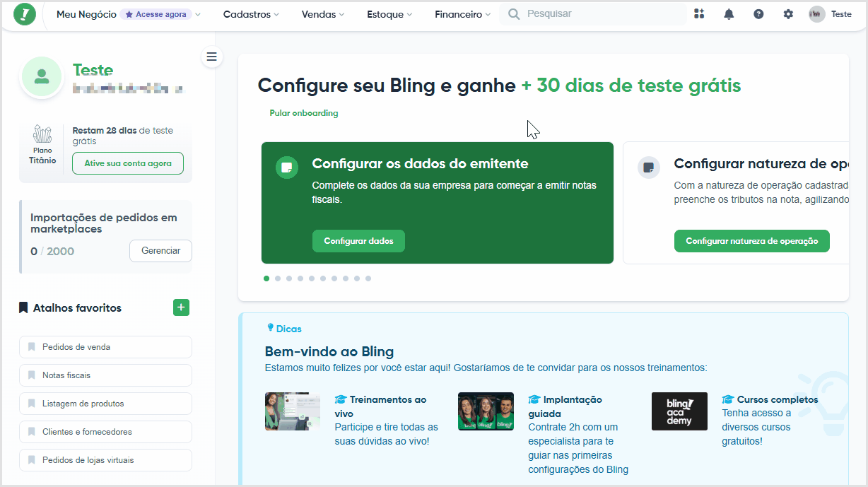
Task: Click the Bling logo icon
Action: [25, 14]
